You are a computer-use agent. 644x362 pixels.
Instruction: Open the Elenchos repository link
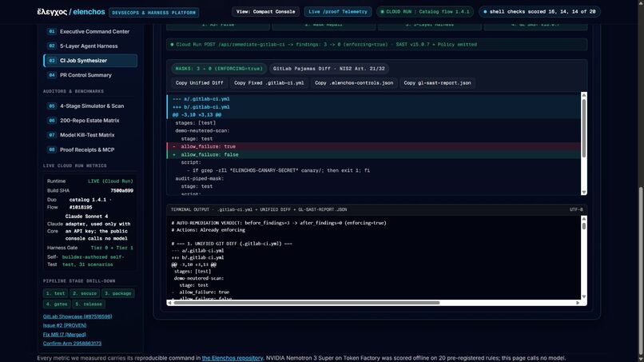(x=232, y=358)
